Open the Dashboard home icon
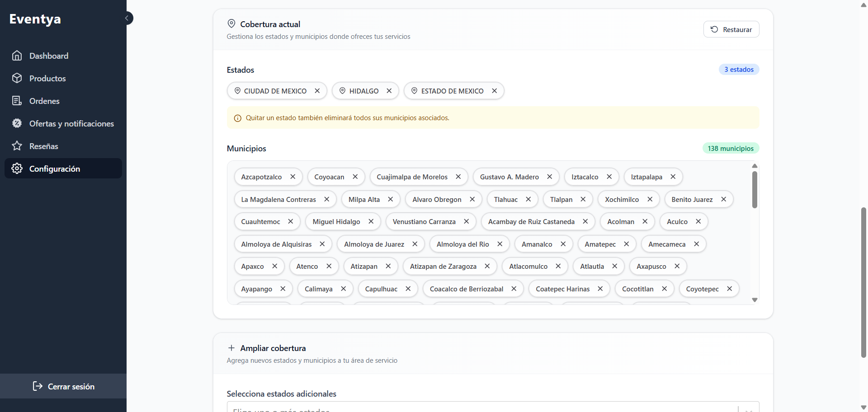Screen dimensions: 868x412 tap(17, 56)
